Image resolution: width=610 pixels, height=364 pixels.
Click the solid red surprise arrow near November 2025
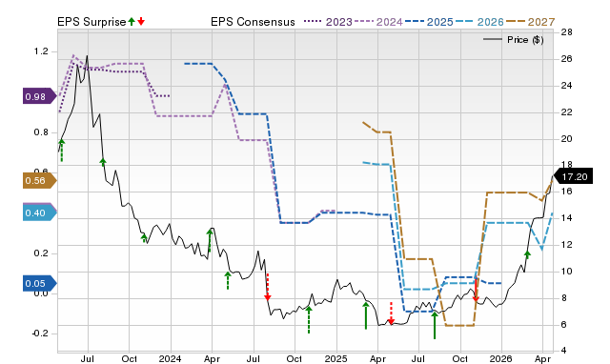click(x=476, y=290)
